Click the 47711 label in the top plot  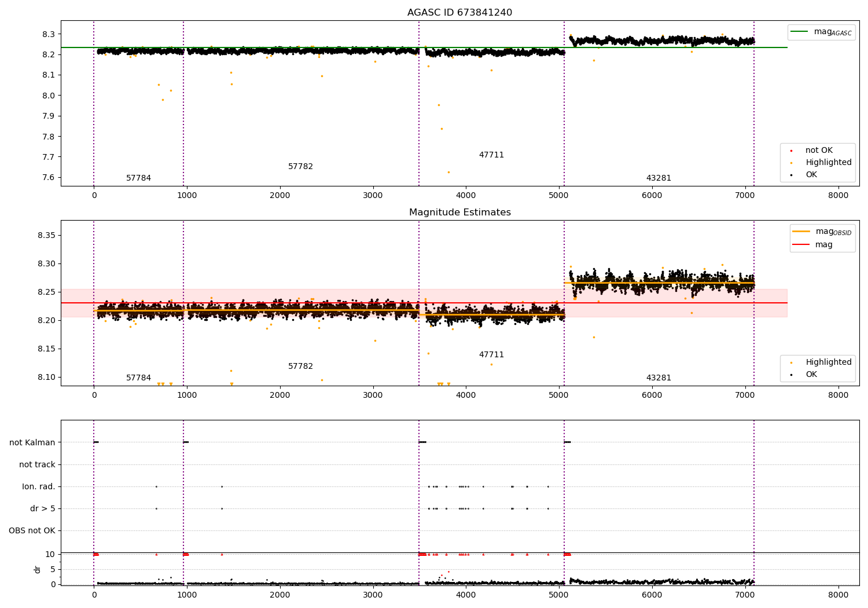(491, 155)
